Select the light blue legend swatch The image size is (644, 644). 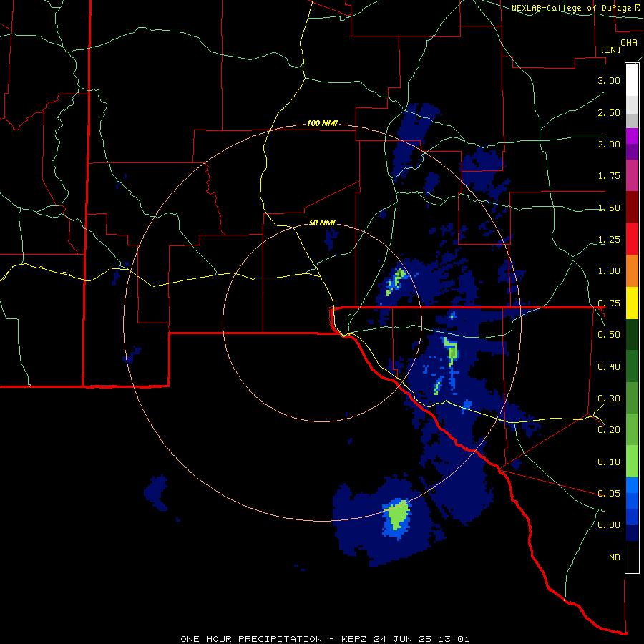pyautogui.click(x=632, y=485)
